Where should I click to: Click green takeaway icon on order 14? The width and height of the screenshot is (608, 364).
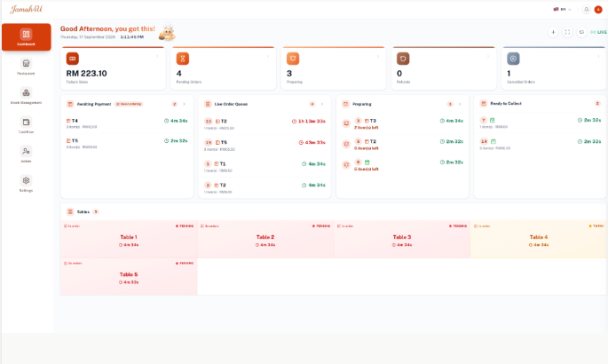[494, 141]
